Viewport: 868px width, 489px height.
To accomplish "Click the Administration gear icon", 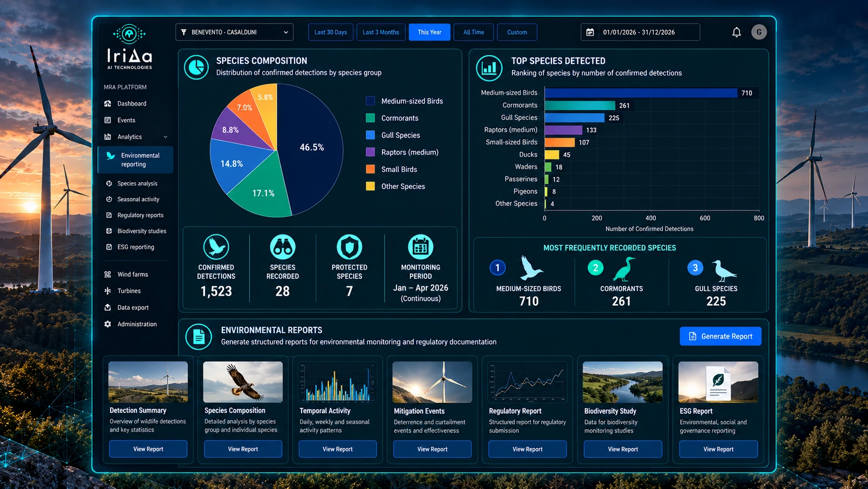I will (108, 324).
